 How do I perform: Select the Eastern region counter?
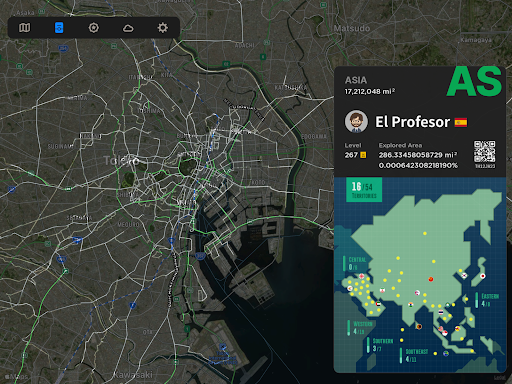pos(488,300)
